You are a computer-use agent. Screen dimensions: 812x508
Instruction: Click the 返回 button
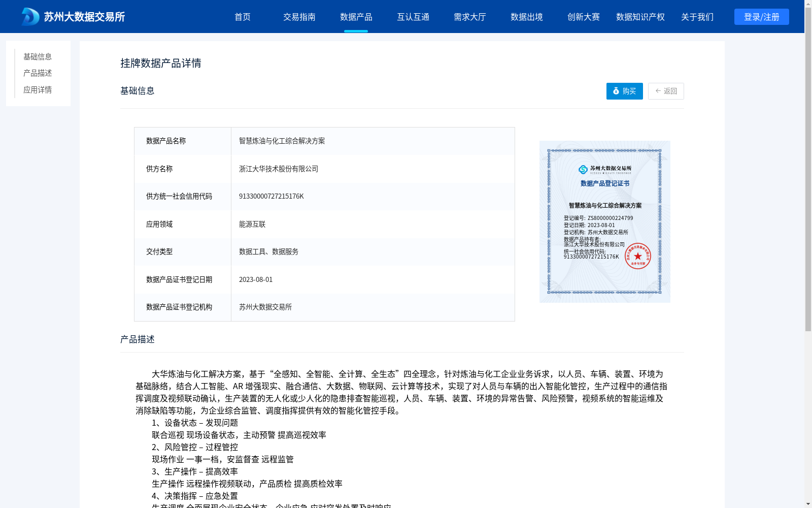(x=666, y=91)
